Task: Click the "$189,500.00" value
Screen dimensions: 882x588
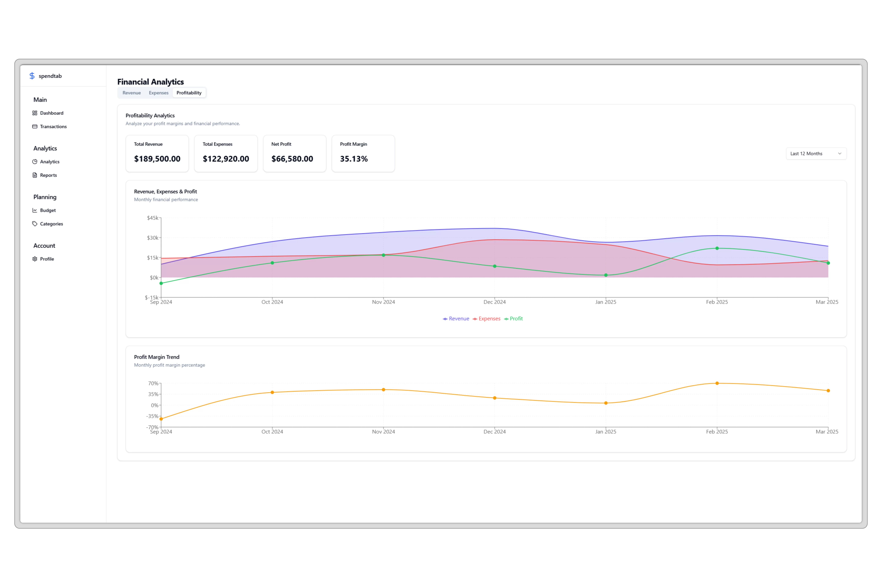Action: pos(157,159)
